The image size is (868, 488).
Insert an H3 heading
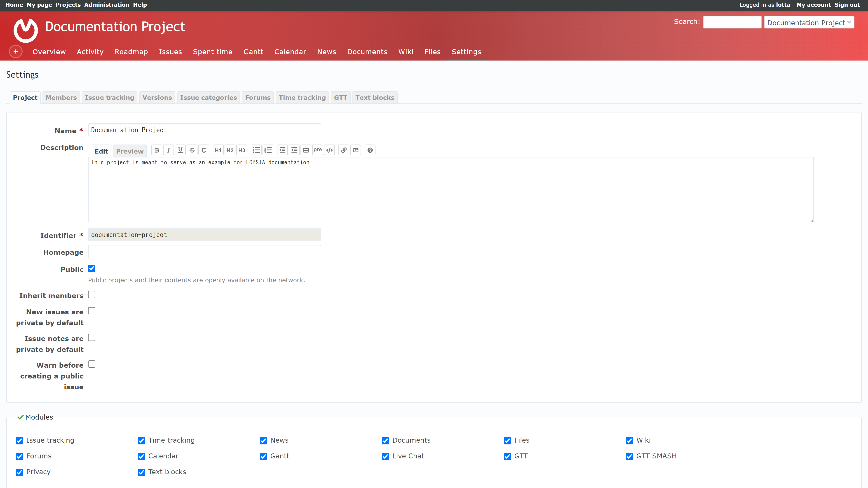242,150
